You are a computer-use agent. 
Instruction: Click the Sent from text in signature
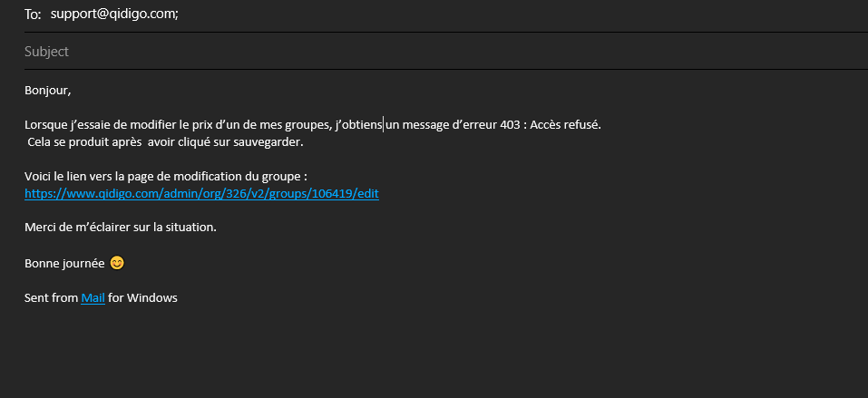51,297
